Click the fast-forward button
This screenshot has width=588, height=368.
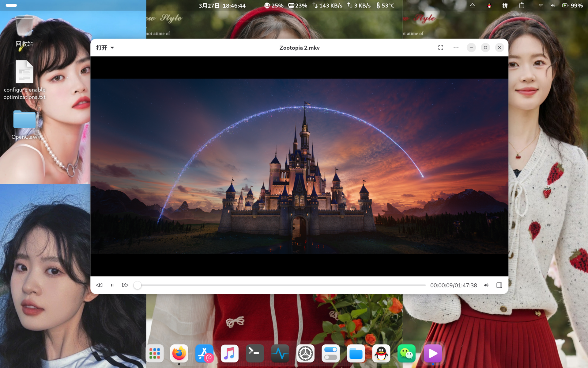[x=125, y=285]
